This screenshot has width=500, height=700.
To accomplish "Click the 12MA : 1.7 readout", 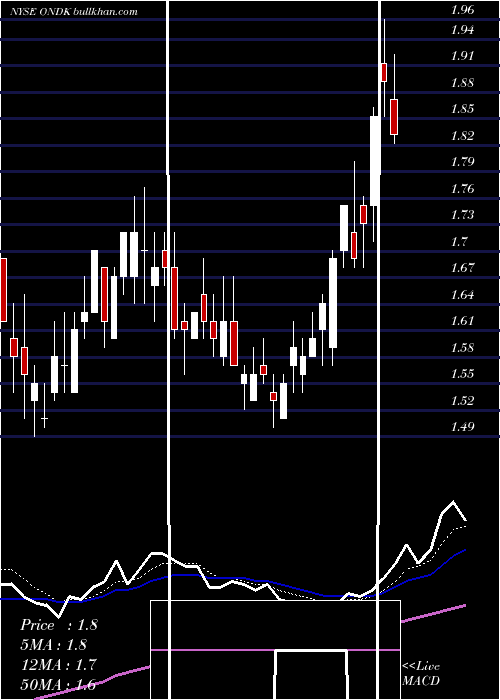I will pyautogui.click(x=58, y=665).
